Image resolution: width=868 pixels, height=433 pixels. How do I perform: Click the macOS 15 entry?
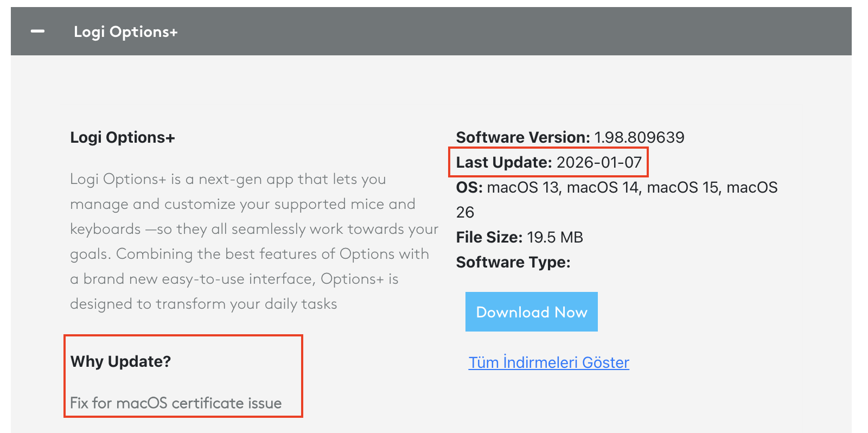pyautogui.click(x=682, y=188)
